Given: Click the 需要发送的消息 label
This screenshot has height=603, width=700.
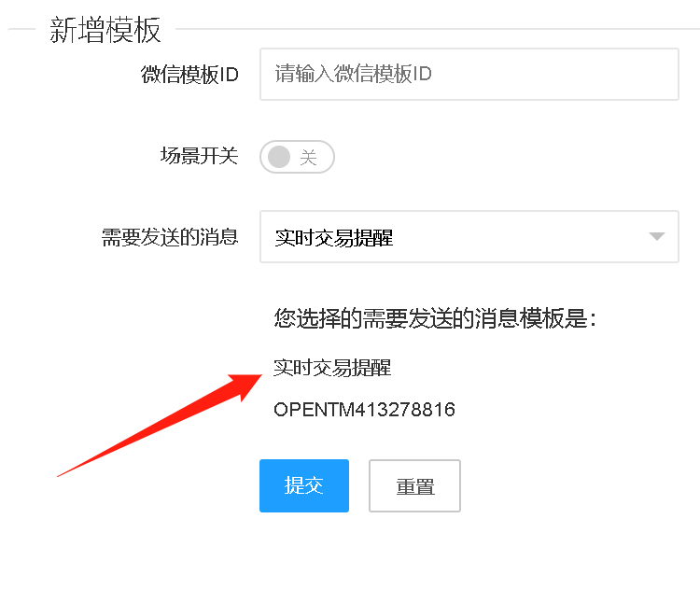Looking at the screenshot, I should point(170,236).
